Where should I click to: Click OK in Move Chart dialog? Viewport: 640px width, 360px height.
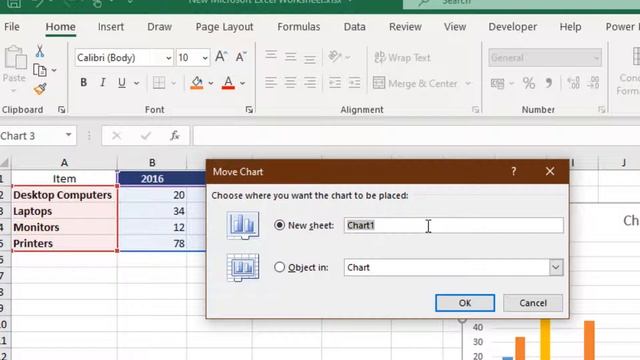click(465, 303)
